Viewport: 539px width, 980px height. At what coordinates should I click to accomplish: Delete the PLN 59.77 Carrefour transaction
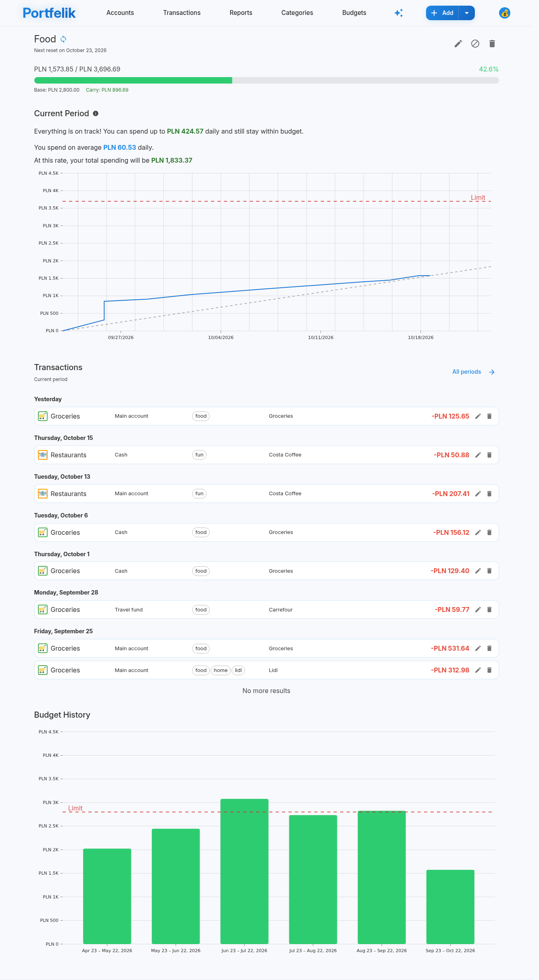pos(489,609)
